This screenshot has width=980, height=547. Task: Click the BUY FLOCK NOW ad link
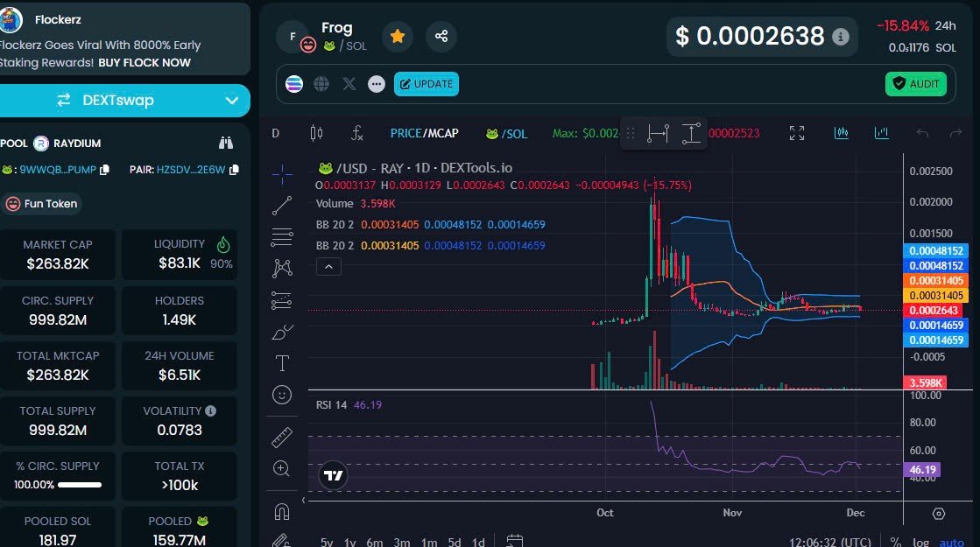145,62
